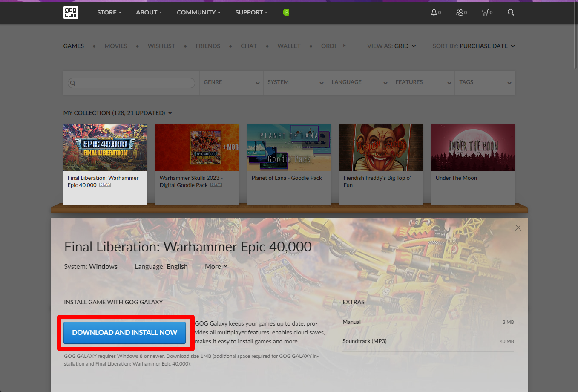Select Final Liberation: Warhammer Epic 40,000 tile
Image resolution: width=578 pixels, height=392 pixels.
pos(105,164)
